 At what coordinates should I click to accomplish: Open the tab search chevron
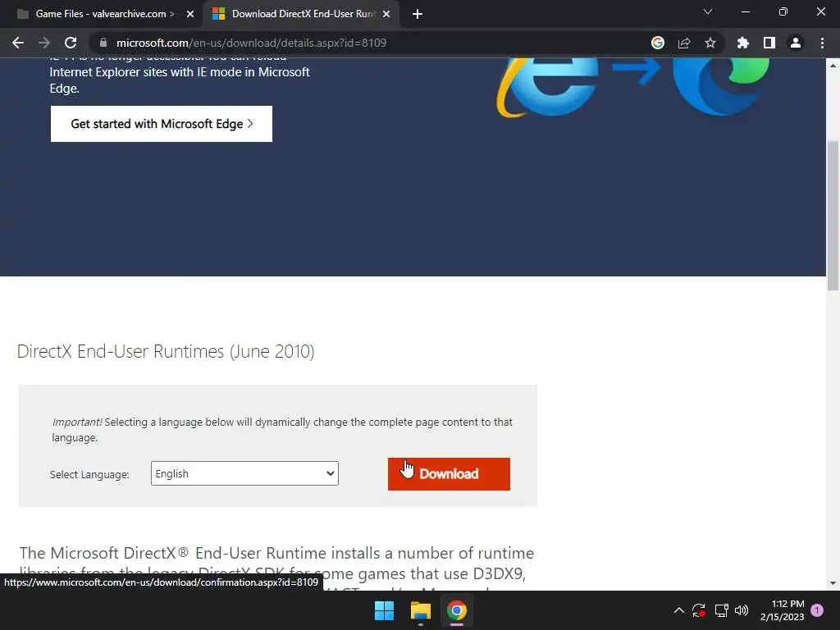coord(708,11)
